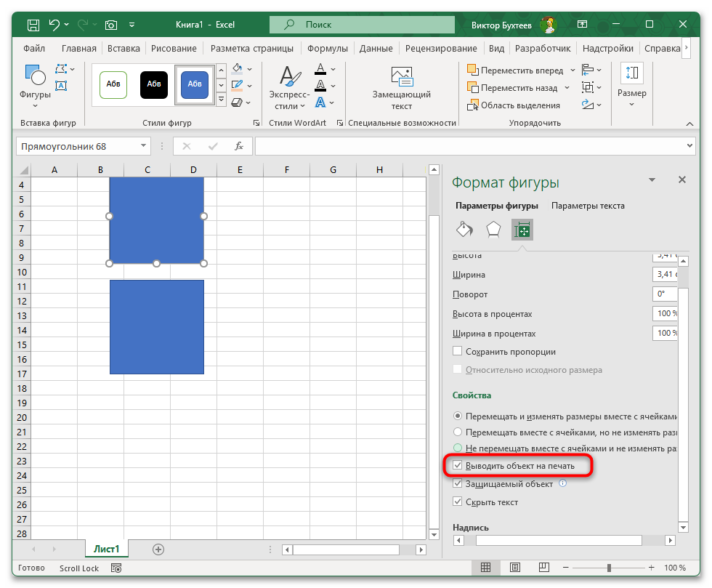This screenshot has width=712, height=588.
Task: Click the Text Outline letter A icon
Action: click(x=320, y=86)
